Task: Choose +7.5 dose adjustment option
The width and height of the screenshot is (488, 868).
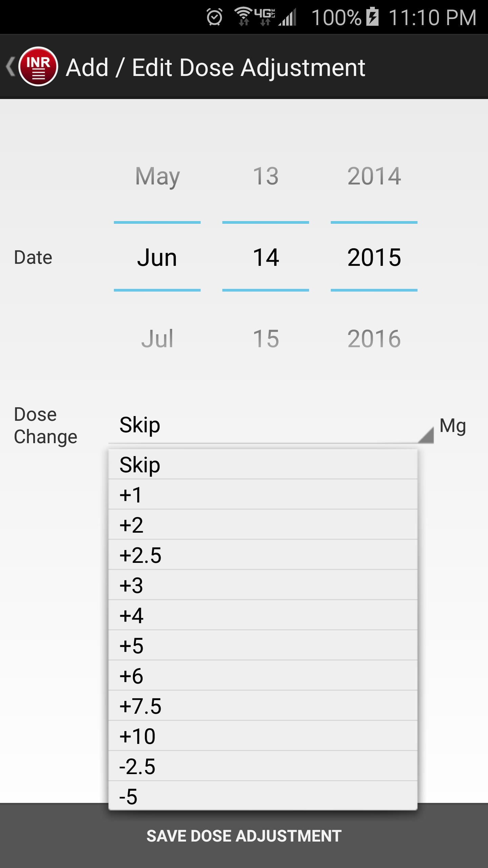Action: coord(263,706)
